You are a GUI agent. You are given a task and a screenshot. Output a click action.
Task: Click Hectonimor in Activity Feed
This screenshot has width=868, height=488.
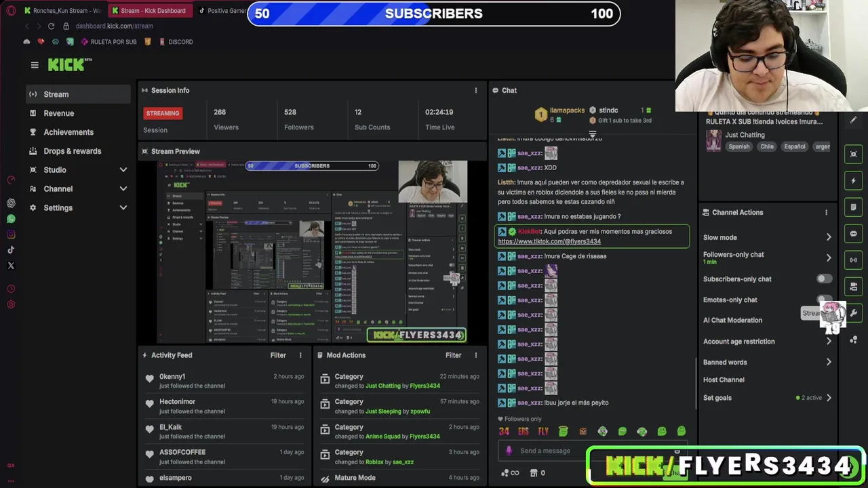coord(177,401)
